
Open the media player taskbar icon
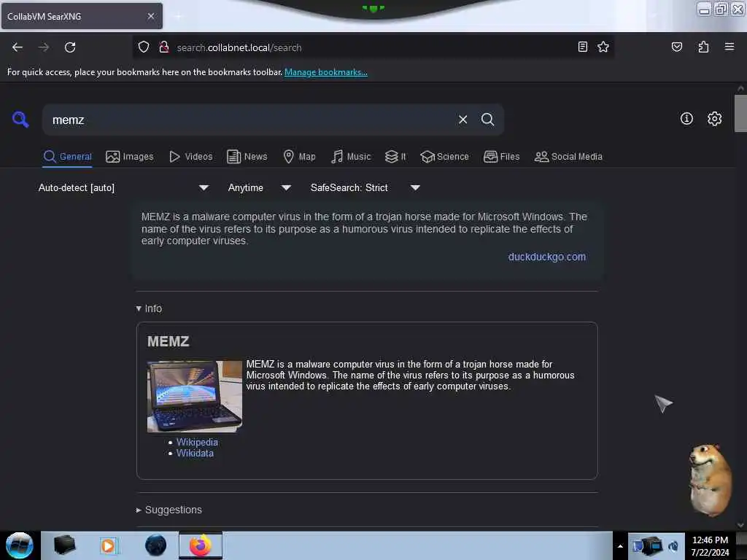(x=108, y=545)
